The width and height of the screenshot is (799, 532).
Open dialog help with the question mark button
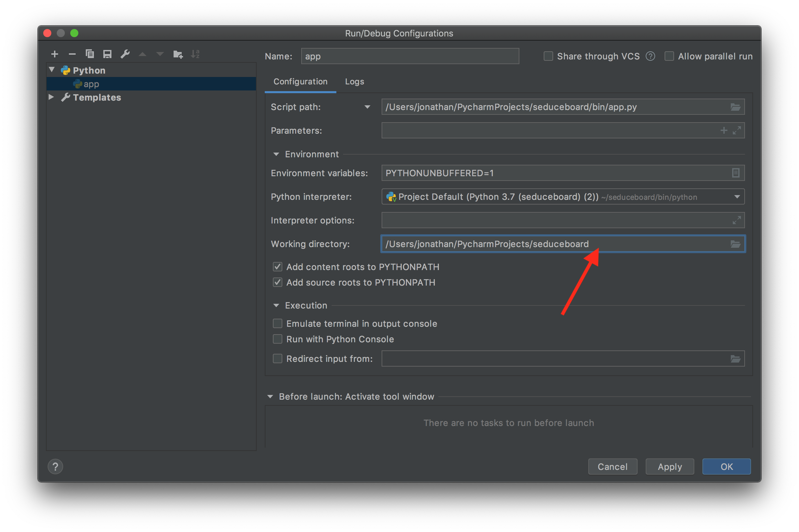pos(55,467)
